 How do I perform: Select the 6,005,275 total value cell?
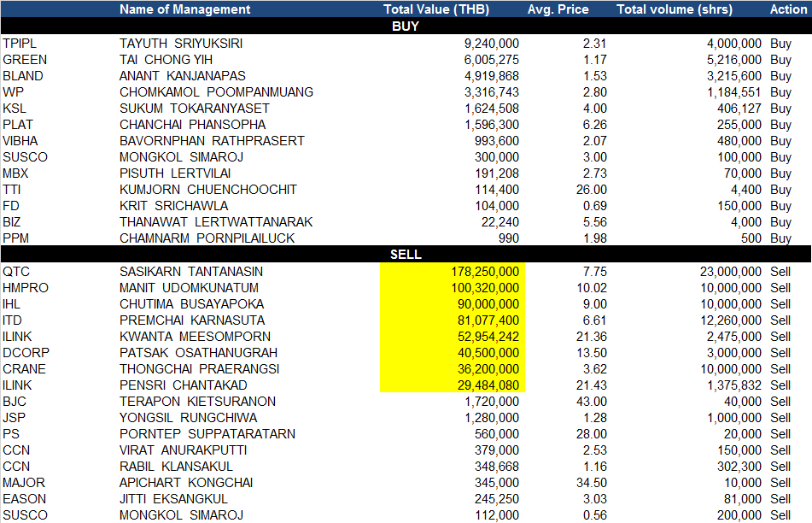pyautogui.click(x=492, y=60)
